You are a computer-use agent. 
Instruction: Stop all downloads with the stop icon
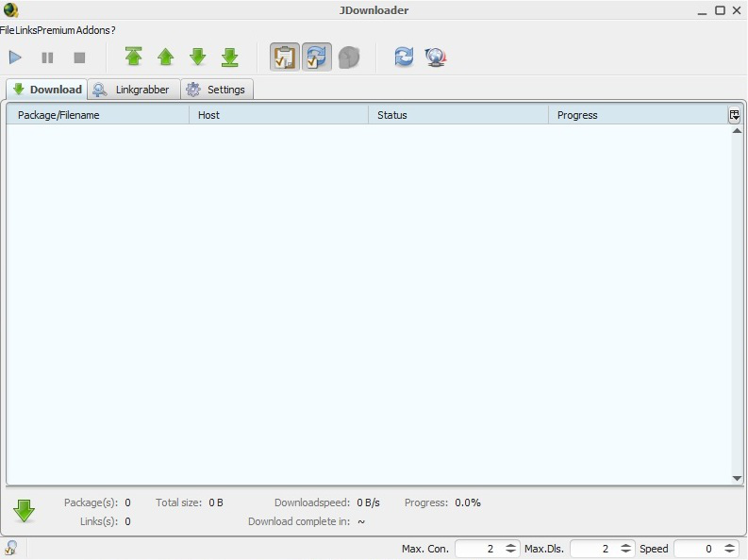coord(79,58)
